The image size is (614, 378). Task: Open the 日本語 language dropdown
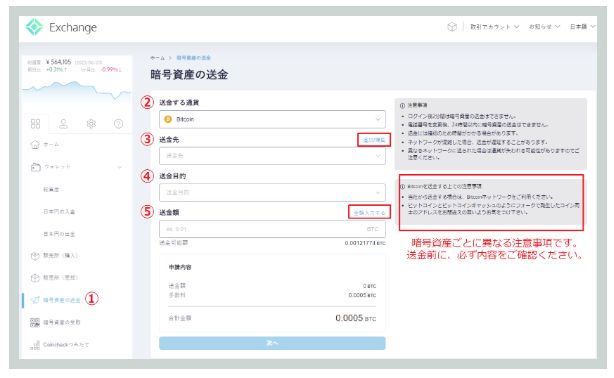click(582, 27)
